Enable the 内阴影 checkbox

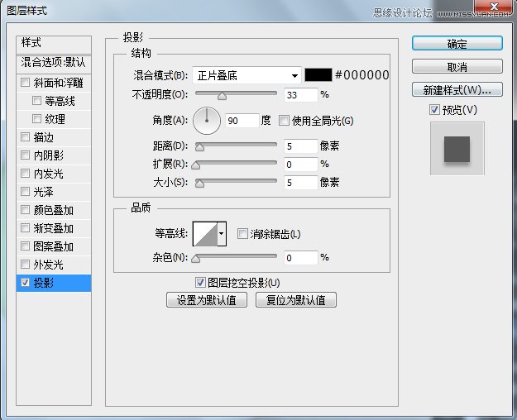pos(26,155)
